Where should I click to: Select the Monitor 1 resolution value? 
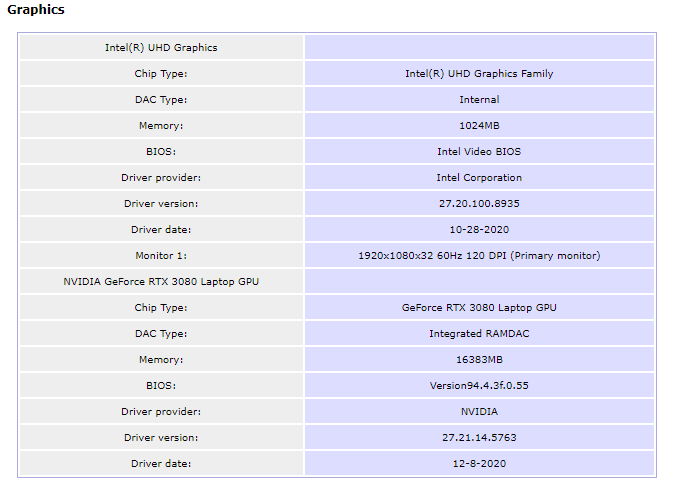[x=479, y=255]
